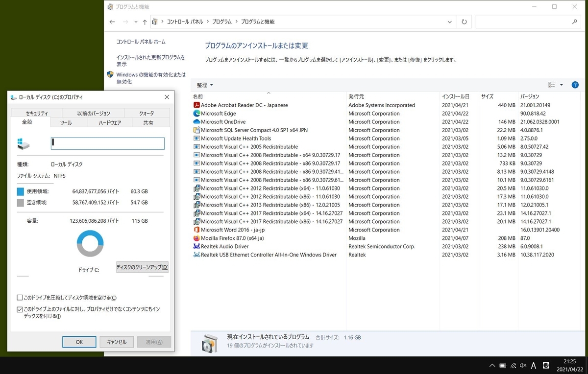Click the Visual C++ 2013 (x86) icon
The image size is (588, 374).
coord(196,205)
